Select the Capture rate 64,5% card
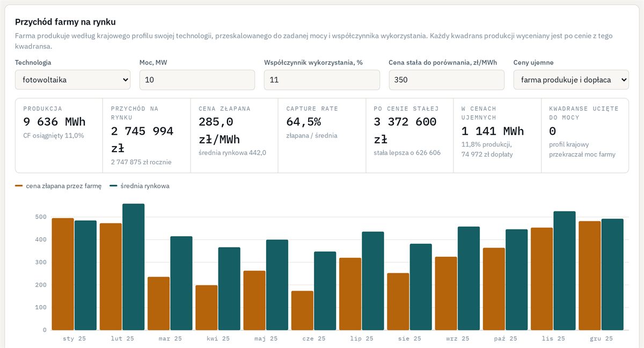Screen dimensions: 644x348 point(322,135)
